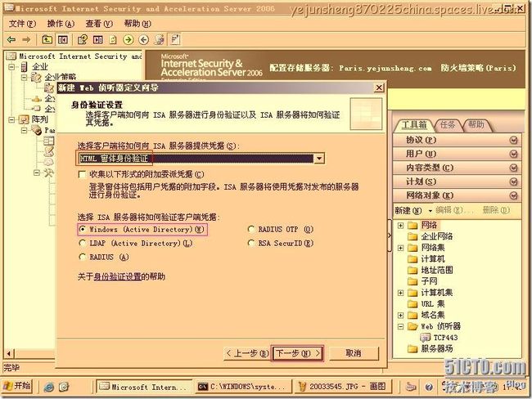Collapse the Web 侦听器 tree node

(400, 326)
